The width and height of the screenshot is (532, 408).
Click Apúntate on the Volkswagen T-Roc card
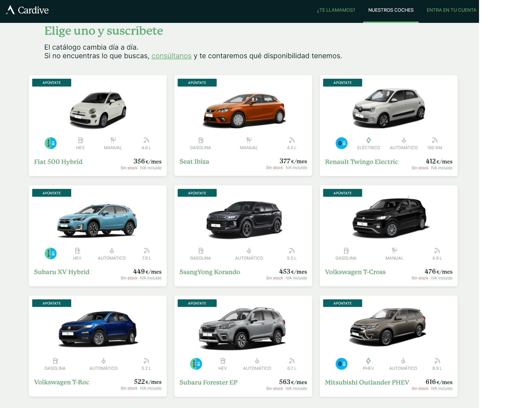[52, 303]
